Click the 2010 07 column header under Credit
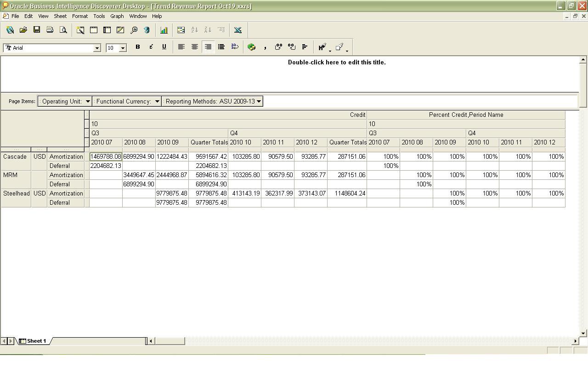Screen dimensions: 588x368 [x=106, y=142]
